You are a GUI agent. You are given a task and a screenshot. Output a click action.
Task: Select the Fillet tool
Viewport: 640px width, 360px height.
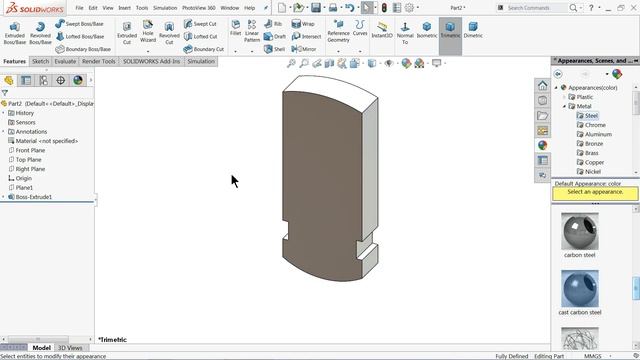tap(236, 28)
